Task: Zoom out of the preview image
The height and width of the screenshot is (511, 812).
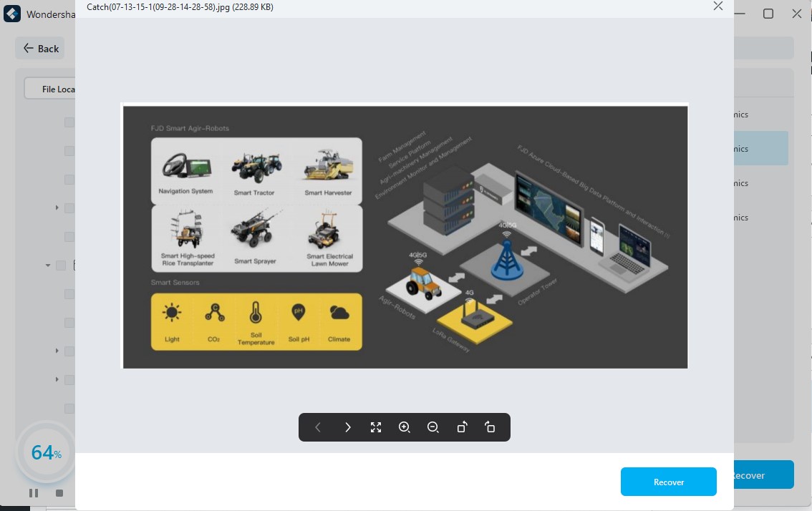Action: click(x=433, y=427)
